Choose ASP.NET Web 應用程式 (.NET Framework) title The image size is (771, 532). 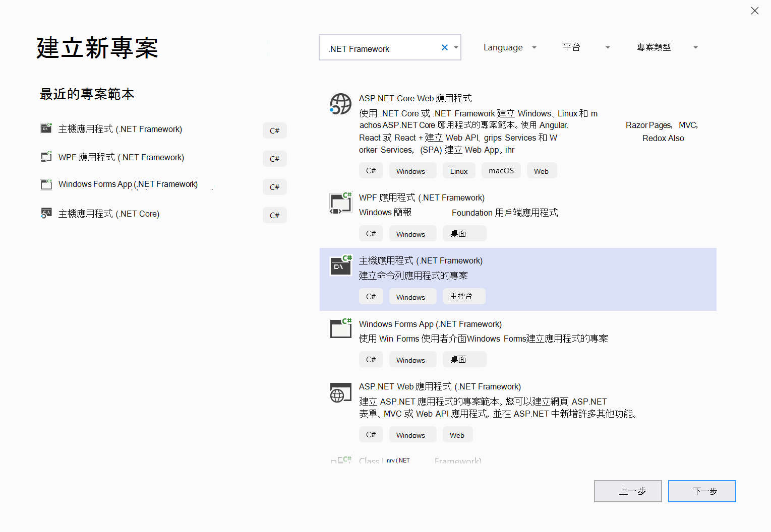coord(440,386)
